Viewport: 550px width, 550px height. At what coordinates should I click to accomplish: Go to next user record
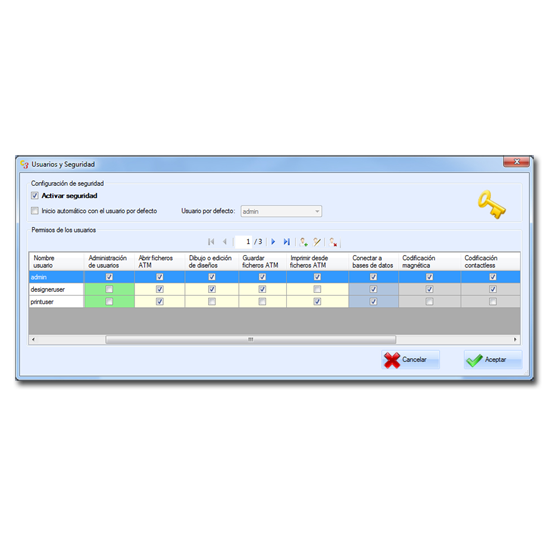pyautogui.click(x=273, y=242)
